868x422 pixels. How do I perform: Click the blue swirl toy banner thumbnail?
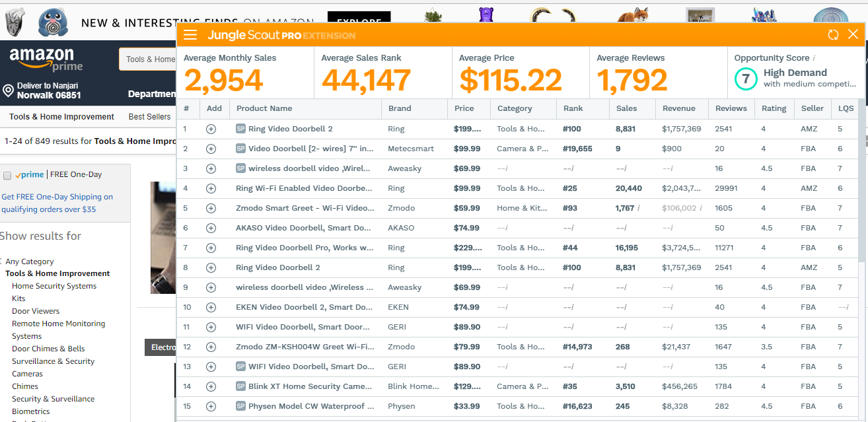coord(53,22)
